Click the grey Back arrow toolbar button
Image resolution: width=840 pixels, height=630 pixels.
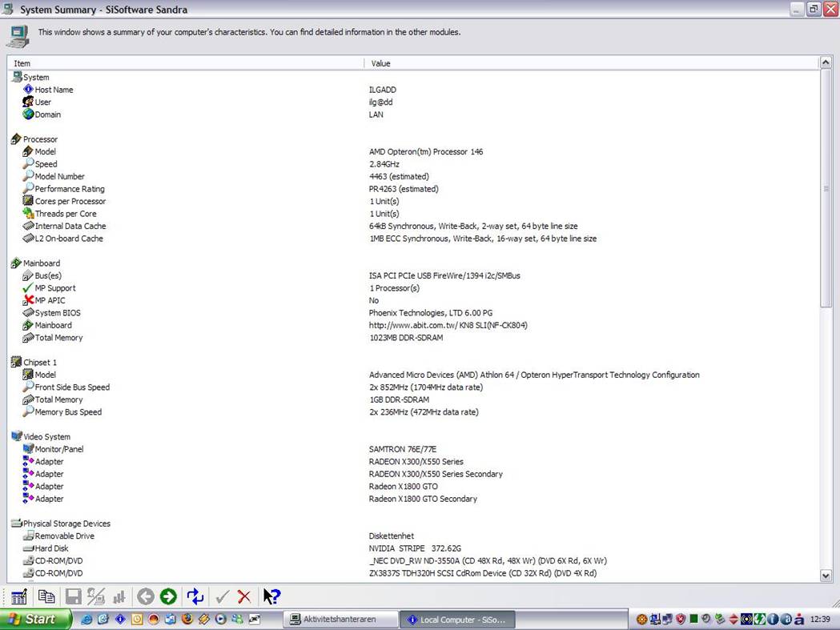[145, 596]
